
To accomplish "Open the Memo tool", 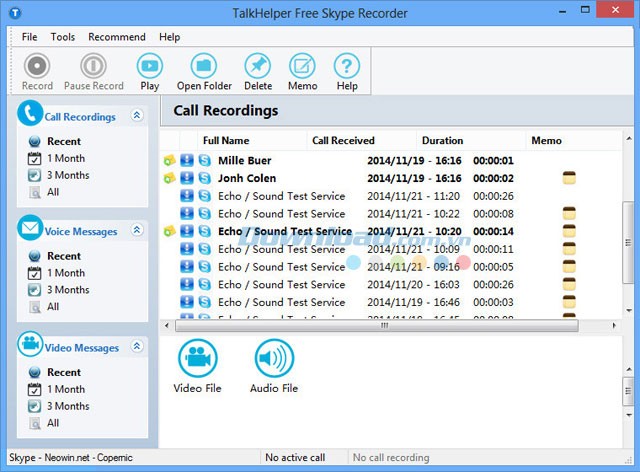I will (x=302, y=72).
